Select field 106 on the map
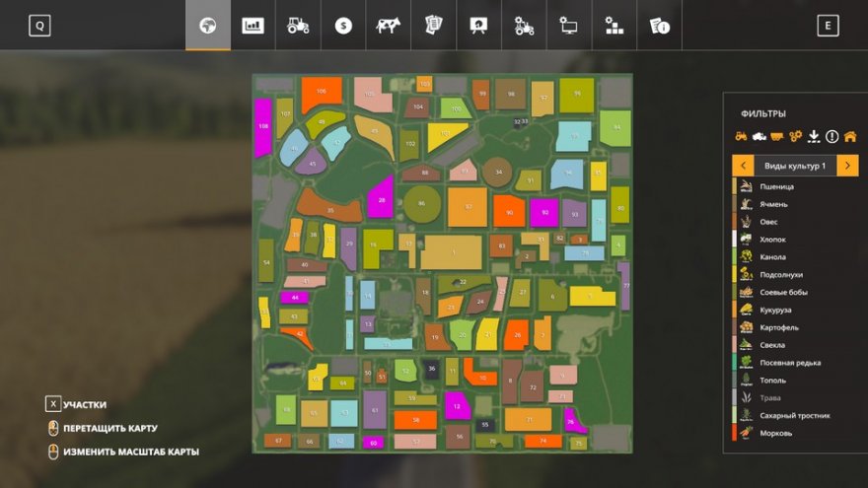 322,93
